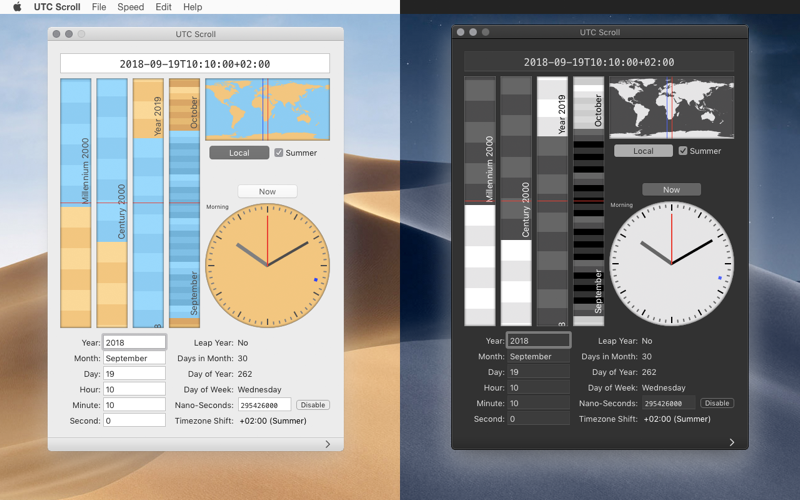
Task: Click the Month field in light window
Action: (134, 358)
